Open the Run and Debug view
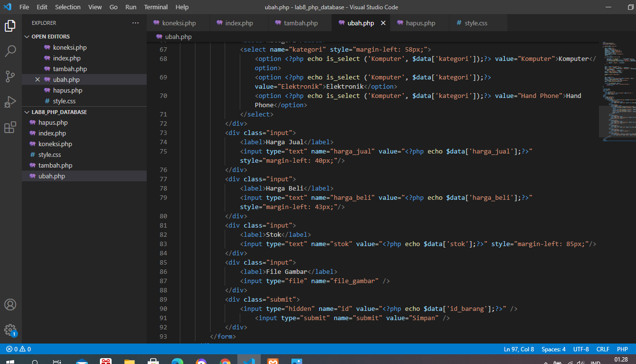636x364 pixels. click(x=10, y=101)
